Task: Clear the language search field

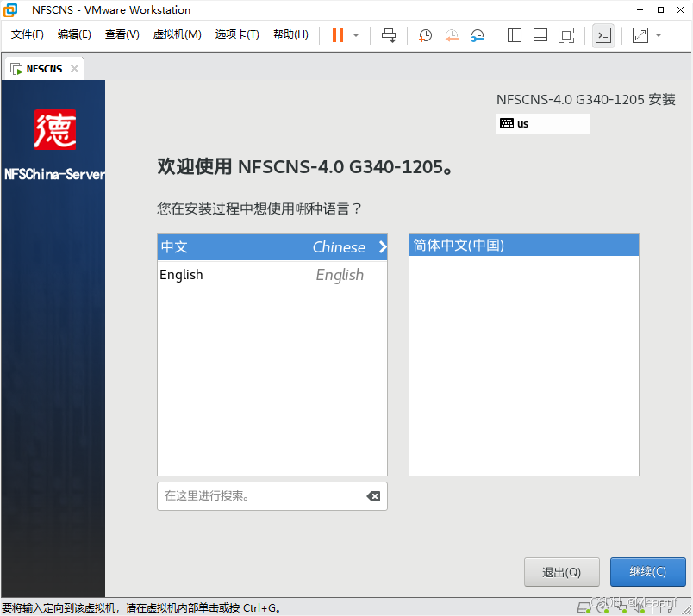Action: 373,496
